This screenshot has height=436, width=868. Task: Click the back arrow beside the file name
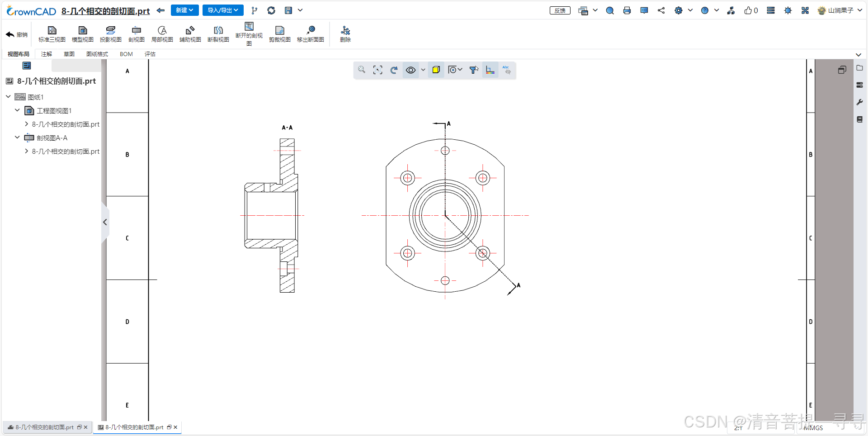click(x=160, y=10)
